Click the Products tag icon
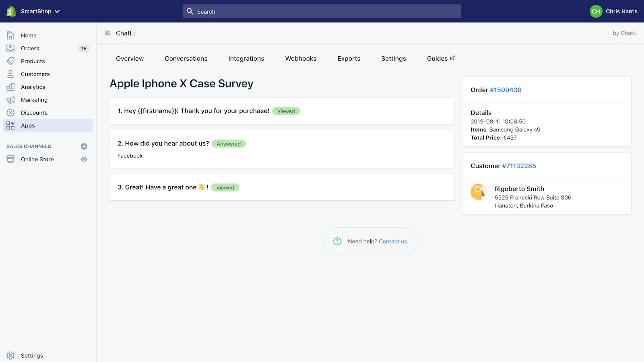The image size is (644, 362). pos(10,61)
